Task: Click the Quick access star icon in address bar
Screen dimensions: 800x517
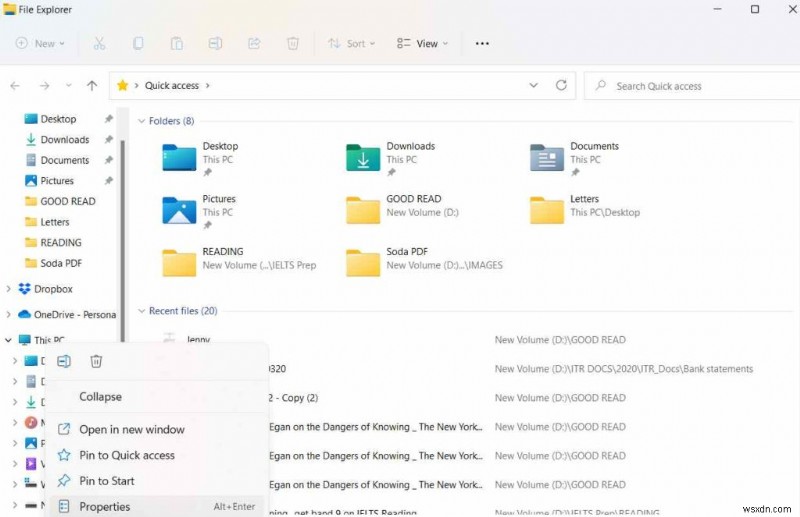Action: 122,85
